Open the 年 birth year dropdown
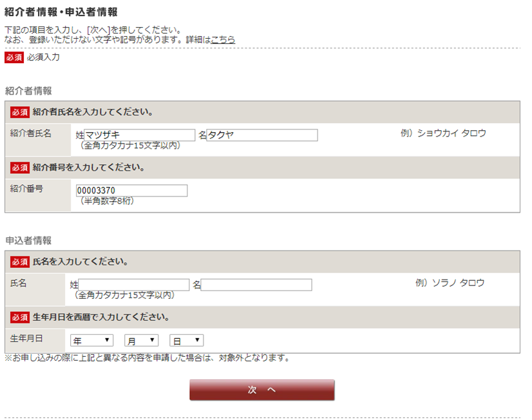Image resolution: width=532 pixels, height=420 pixels. [x=91, y=340]
